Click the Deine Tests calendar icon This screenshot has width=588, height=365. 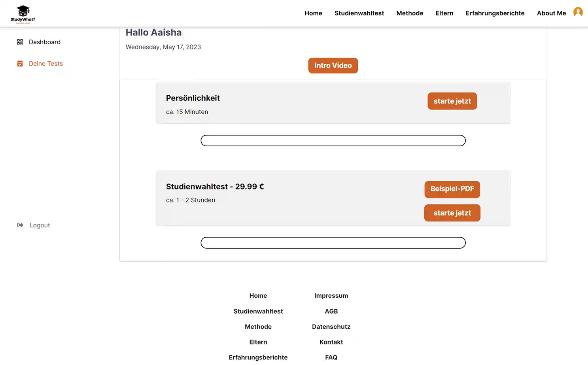(20, 64)
